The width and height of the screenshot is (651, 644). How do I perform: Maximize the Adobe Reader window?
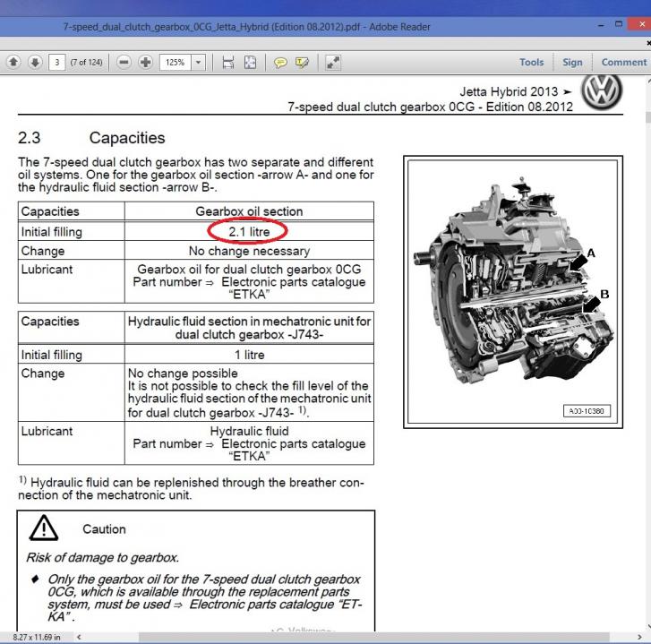tap(619, 24)
